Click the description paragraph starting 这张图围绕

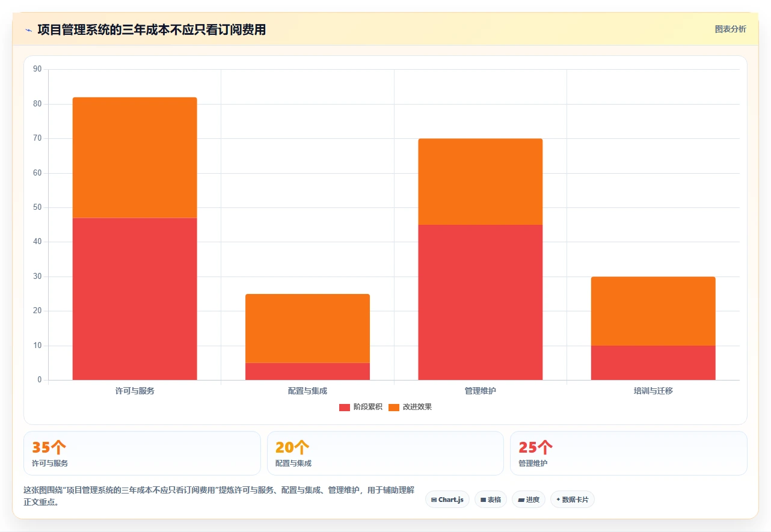(x=220, y=497)
